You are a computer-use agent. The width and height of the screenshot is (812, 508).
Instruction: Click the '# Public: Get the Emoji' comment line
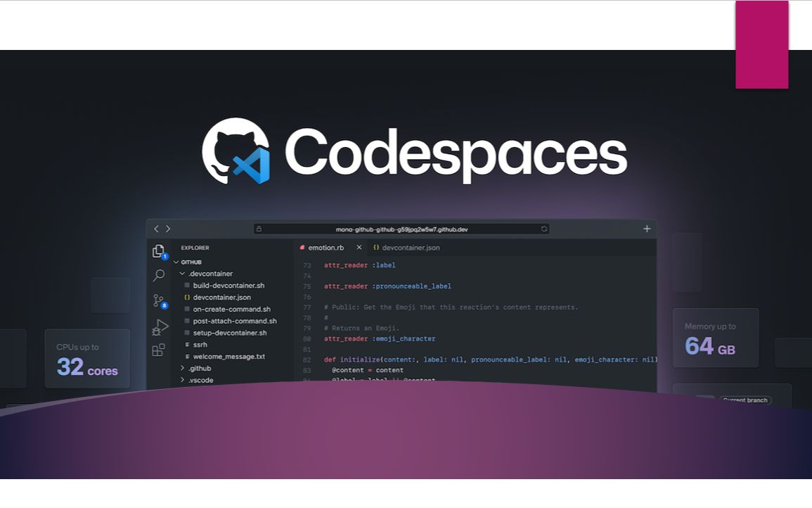click(x=451, y=307)
